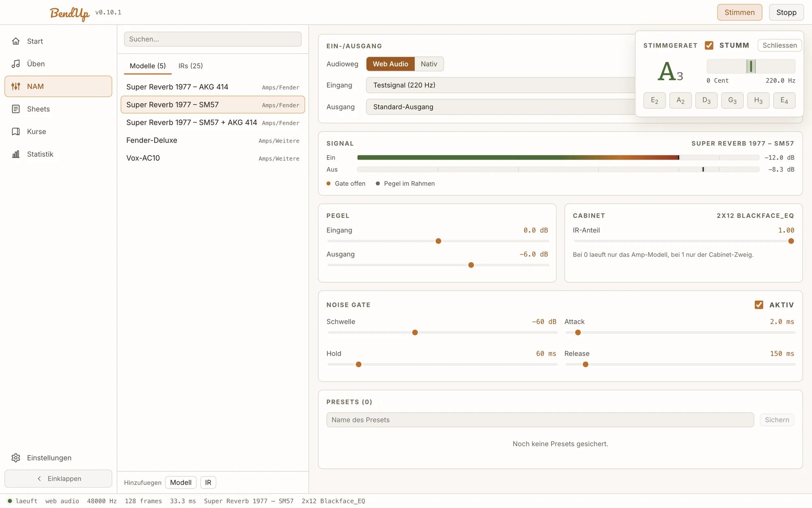Open the Sheets page in sidebar

coord(58,109)
